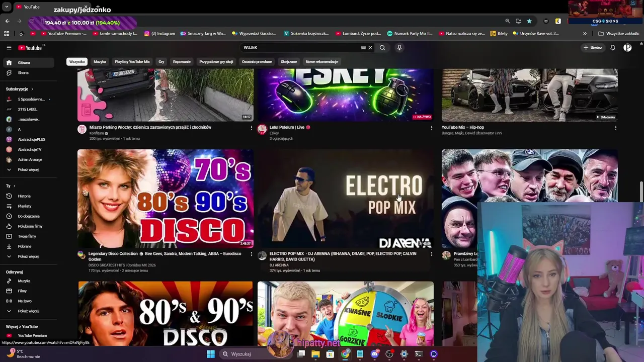The height and width of the screenshot is (362, 644).
Task: Open the YouTube hamburger guide menu
Action: tap(9, 48)
